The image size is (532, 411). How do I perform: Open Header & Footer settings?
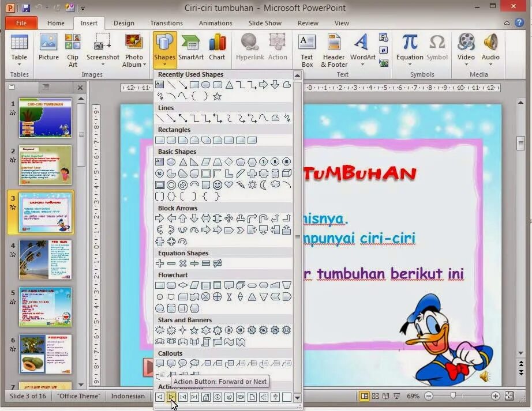[x=334, y=51]
